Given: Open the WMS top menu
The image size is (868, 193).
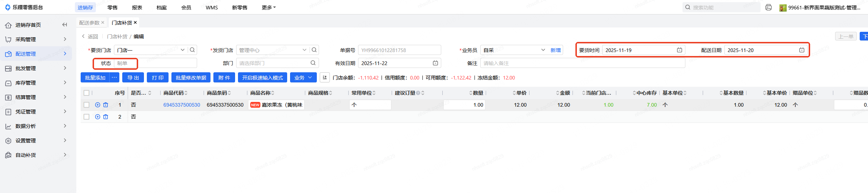Looking at the screenshot, I should click(x=212, y=7).
